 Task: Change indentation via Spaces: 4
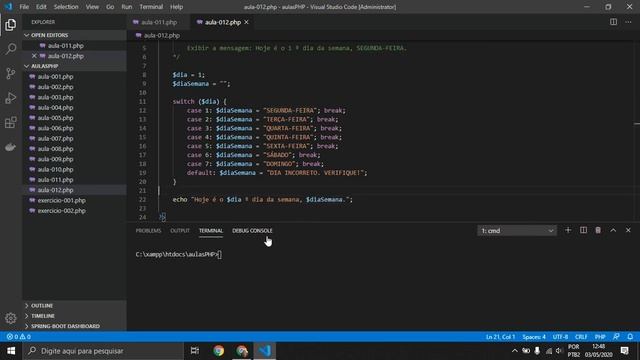point(534,337)
